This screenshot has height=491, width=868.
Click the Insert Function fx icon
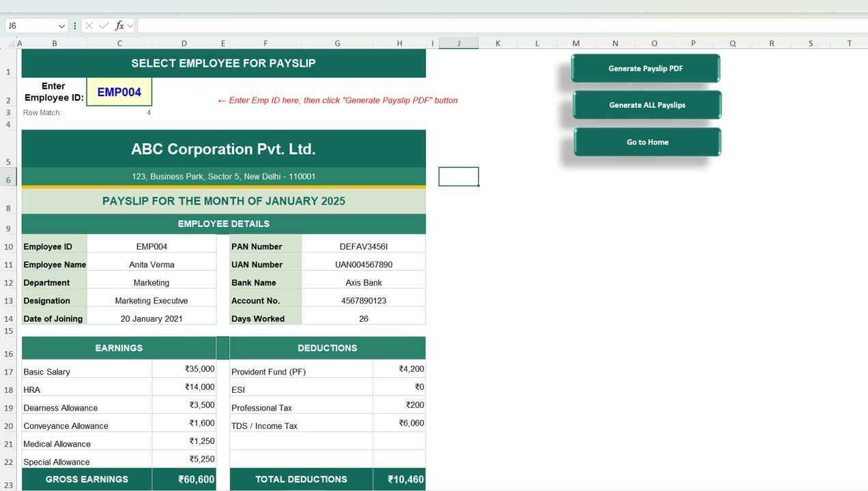click(x=119, y=26)
